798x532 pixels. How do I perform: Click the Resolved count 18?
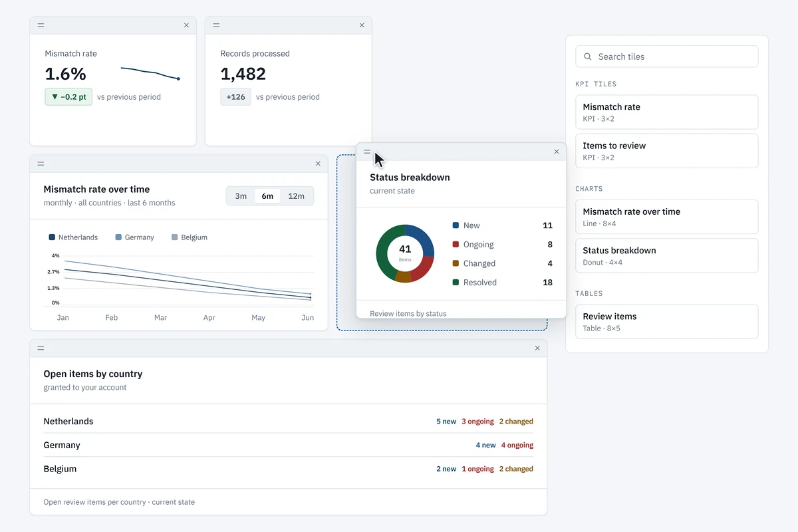[x=547, y=283]
